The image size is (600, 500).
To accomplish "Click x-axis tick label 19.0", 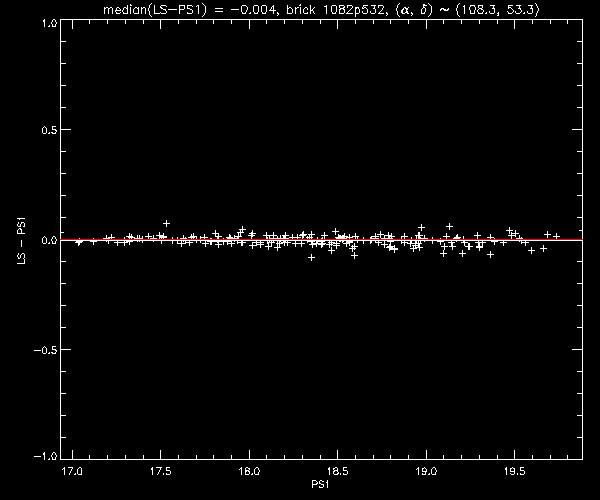I will (426, 471).
